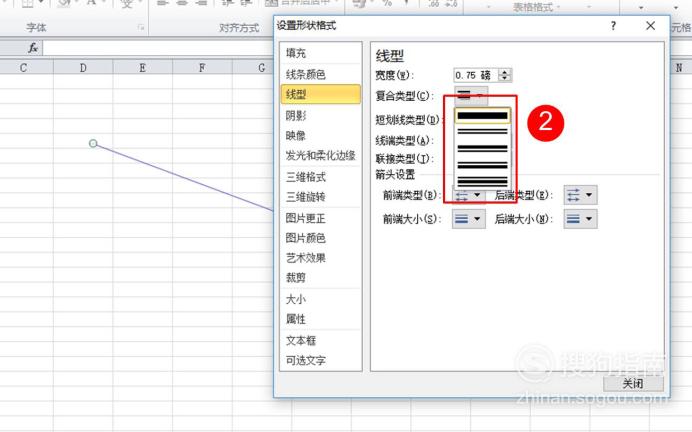Choose the thin-thick line compound type
The height and width of the screenshot is (432, 692).
tap(482, 165)
